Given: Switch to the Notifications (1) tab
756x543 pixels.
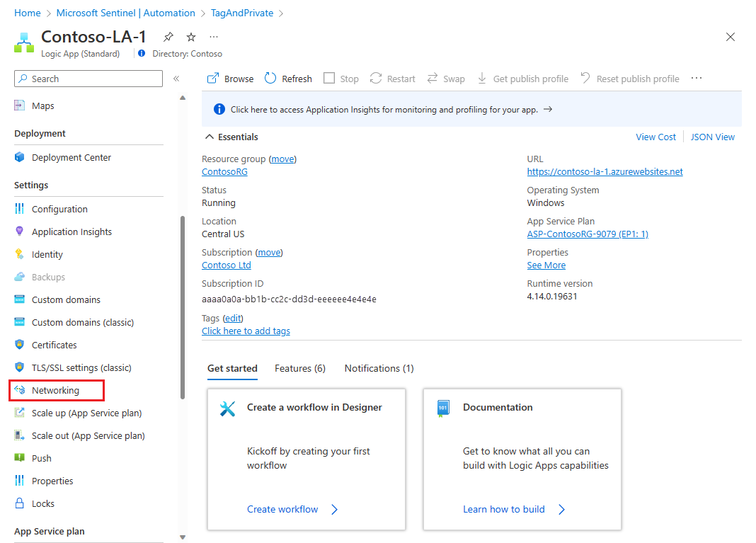Looking at the screenshot, I should tap(379, 368).
